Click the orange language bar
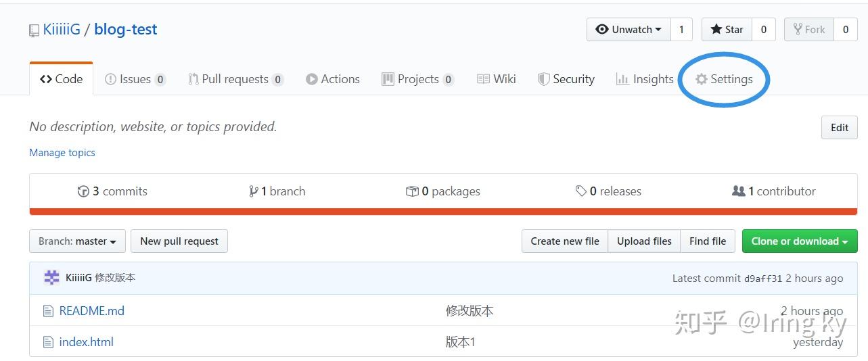This screenshot has height=361, width=868. click(443, 212)
